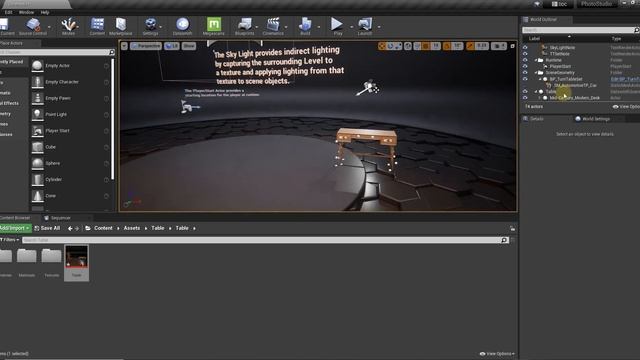Select the scale gizmo tool in viewport
640x360 pixels.
coord(398,46)
